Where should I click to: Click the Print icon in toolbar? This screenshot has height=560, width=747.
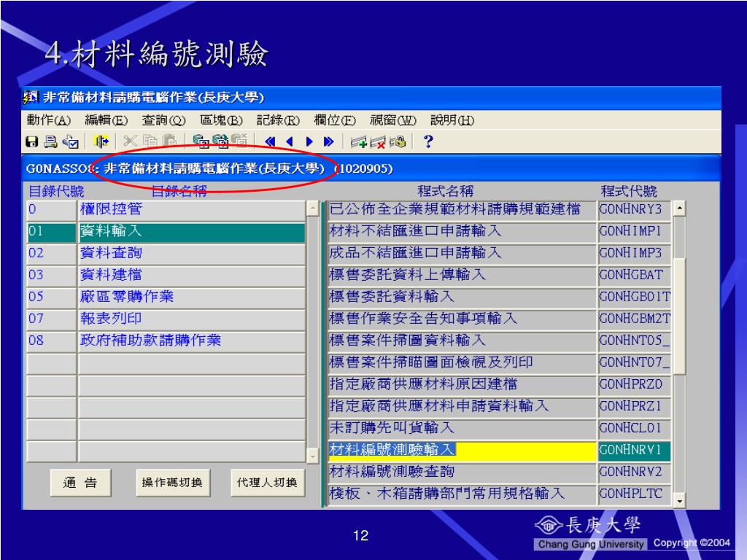click(50, 141)
